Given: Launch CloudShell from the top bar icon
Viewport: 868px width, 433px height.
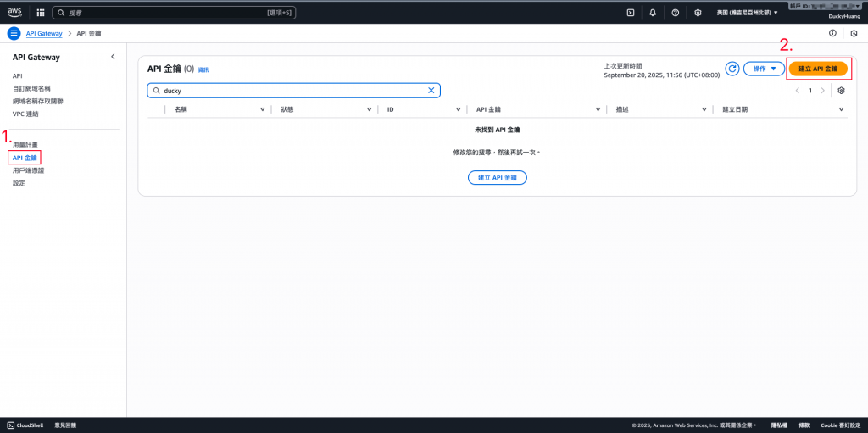Looking at the screenshot, I should click(630, 12).
